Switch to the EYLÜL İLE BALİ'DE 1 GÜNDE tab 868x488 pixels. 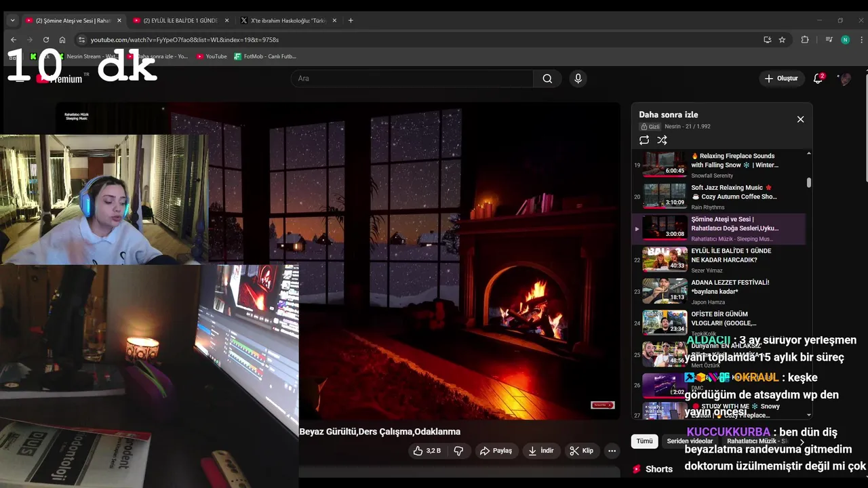point(180,20)
